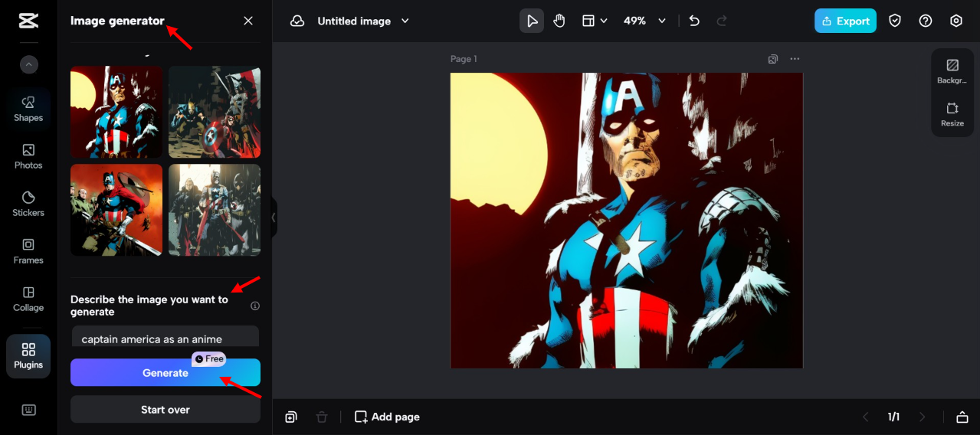This screenshot has width=980, height=435.
Task: Open the shield privacy icon
Action: click(x=895, y=21)
